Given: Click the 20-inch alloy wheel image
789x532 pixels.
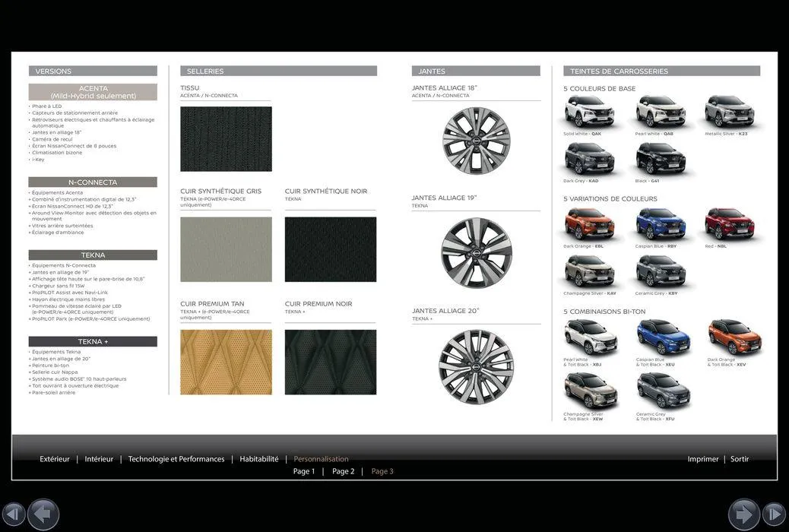Looking at the screenshot, I should [477, 366].
